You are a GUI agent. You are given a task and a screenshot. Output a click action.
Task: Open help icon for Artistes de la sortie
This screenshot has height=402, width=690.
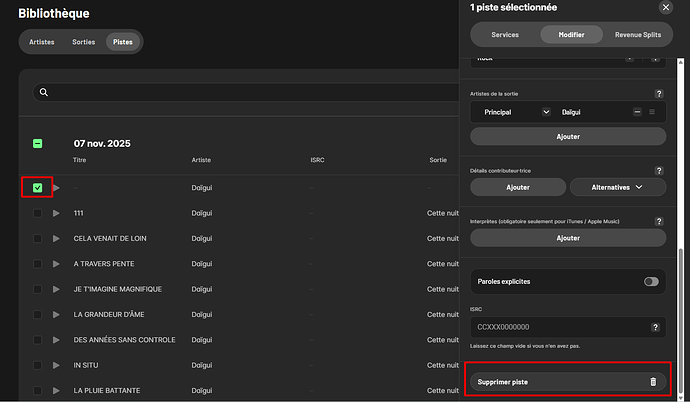click(x=658, y=93)
